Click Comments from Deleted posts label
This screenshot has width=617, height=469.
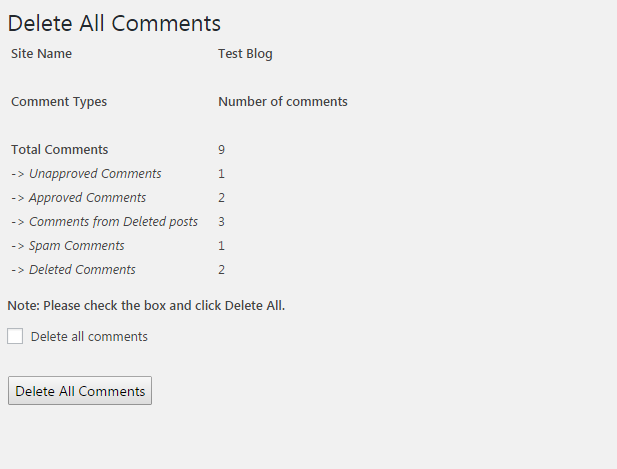pos(104,222)
